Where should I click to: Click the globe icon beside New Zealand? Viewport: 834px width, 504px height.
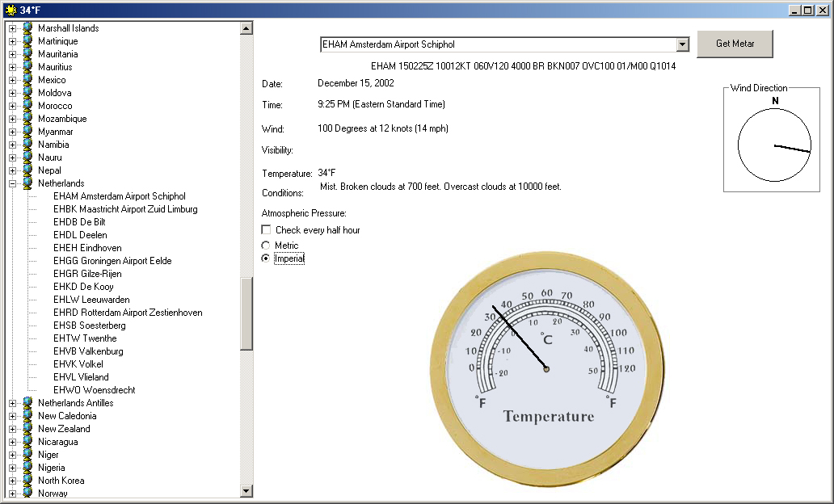point(27,429)
